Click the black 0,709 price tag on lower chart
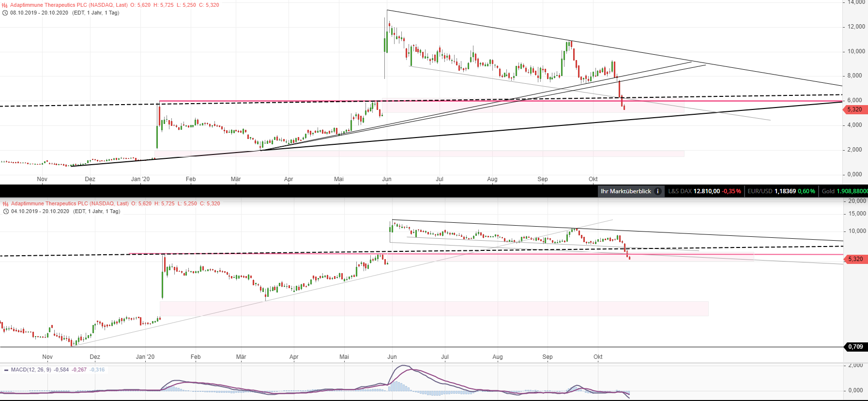Image resolution: width=868 pixels, height=401 pixels. pyautogui.click(x=855, y=347)
